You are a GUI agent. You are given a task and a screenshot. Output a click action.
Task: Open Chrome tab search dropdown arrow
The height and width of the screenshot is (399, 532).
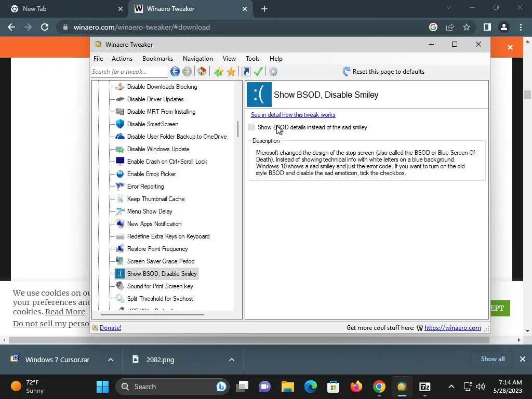(448, 7)
